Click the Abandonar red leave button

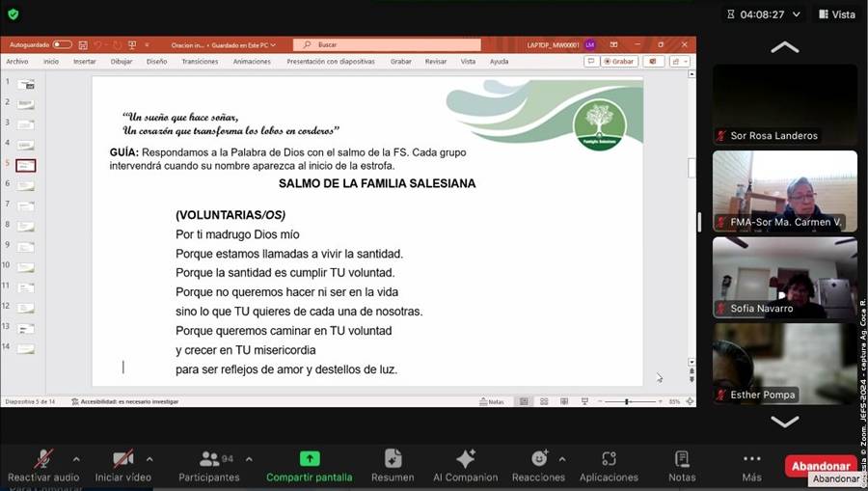821,466
